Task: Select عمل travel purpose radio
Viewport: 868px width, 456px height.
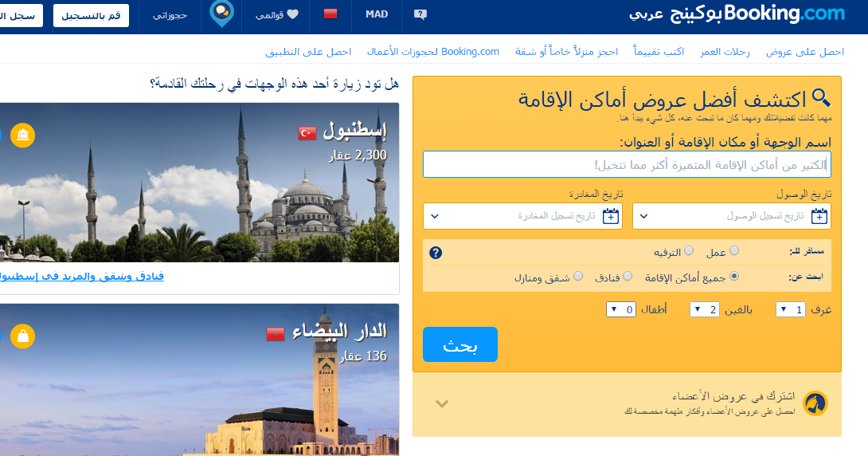Action: (x=734, y=251)
